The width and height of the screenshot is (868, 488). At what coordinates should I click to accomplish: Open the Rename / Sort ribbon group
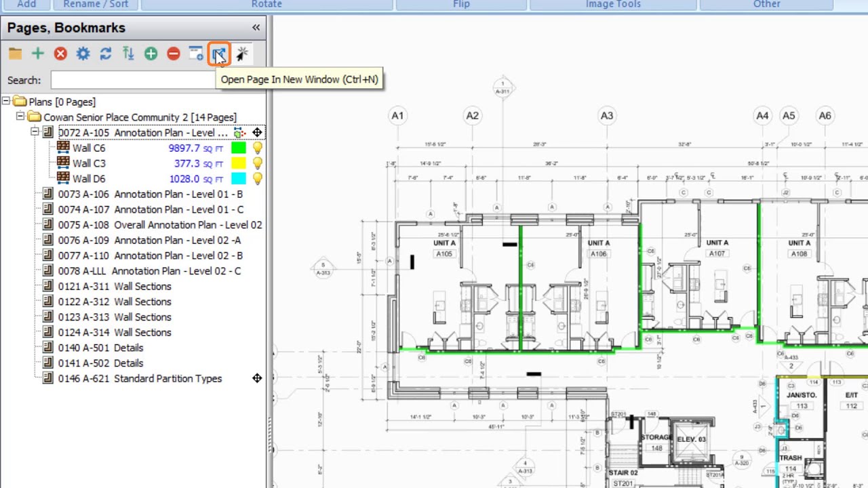[96, 4]
